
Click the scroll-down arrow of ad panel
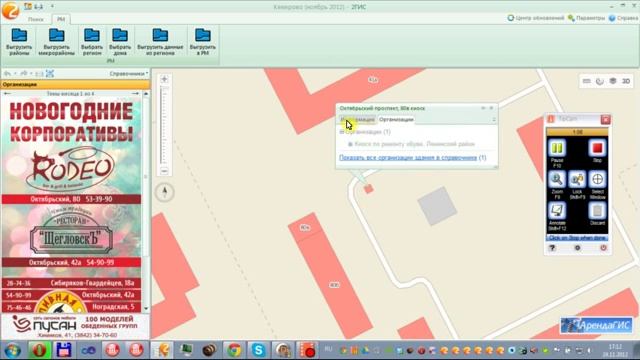click(x=146, y=309)
